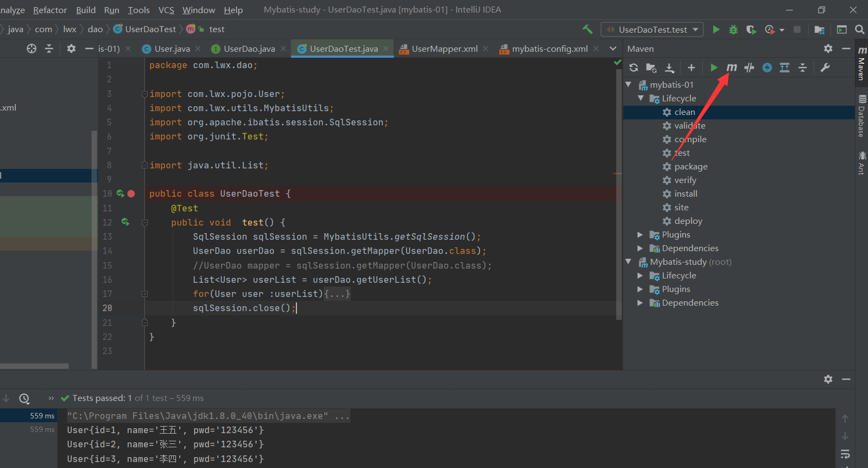Expand Dependencies under Mybatis-study

pos(640,302)
